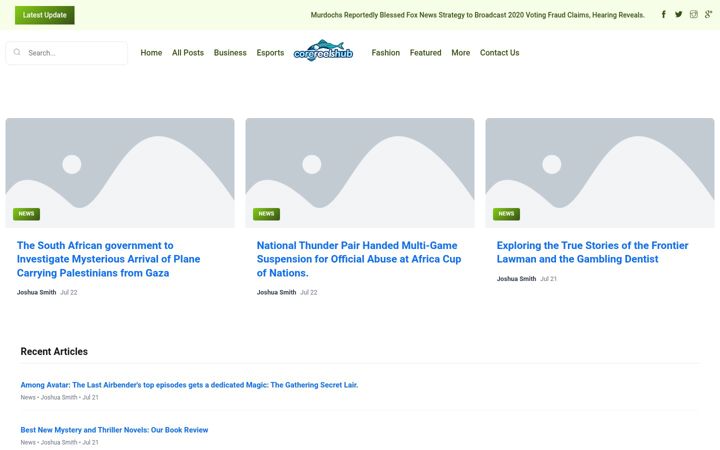The width and height of the screenshot is (720, 450).
Task: Click Joshua Smith under National Thunder article
Action: click(x=276, y=292)
